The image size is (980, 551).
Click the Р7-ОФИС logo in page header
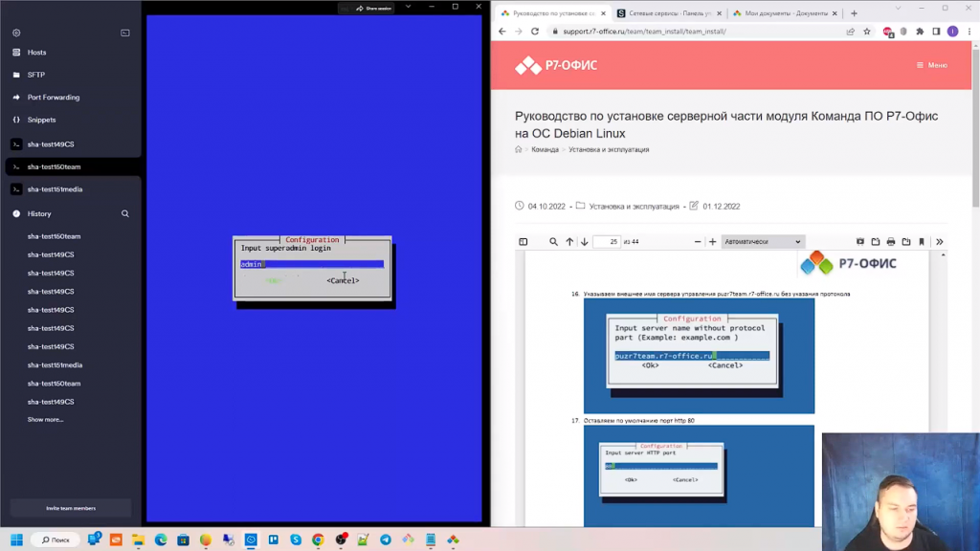pos(556,65)
